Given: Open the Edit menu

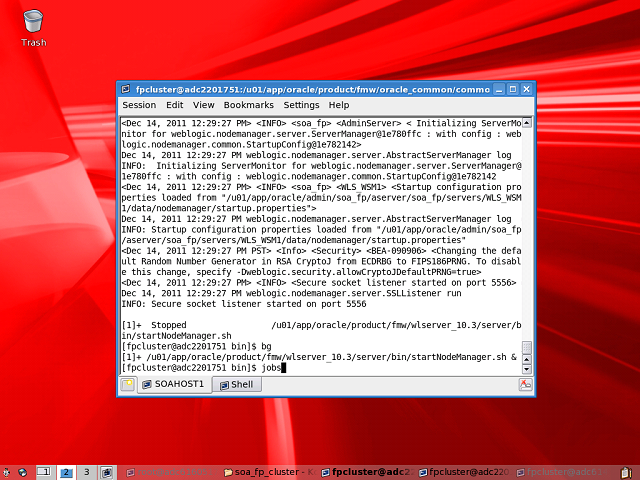Looking at the screenshot, I should pos(174,105).
